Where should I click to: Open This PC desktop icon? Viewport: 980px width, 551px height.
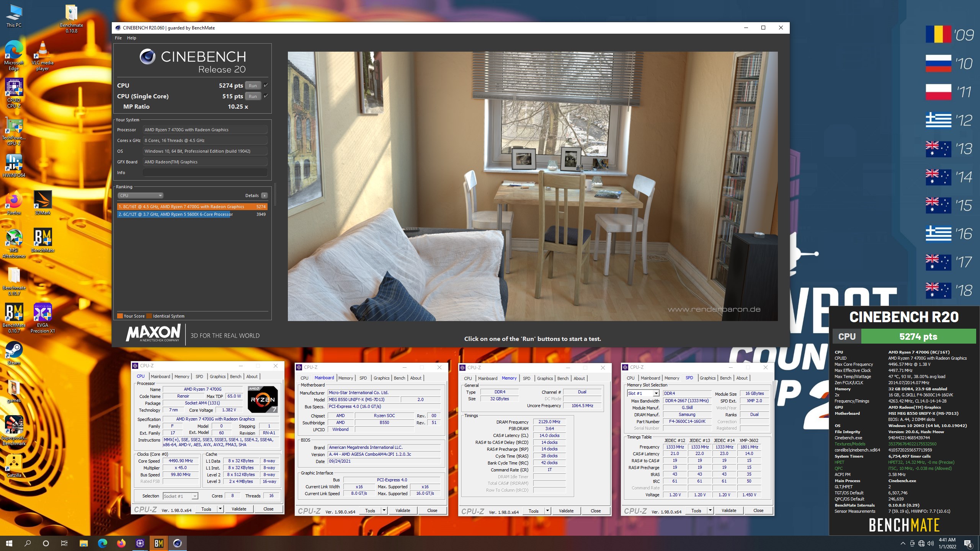[14, 16]
